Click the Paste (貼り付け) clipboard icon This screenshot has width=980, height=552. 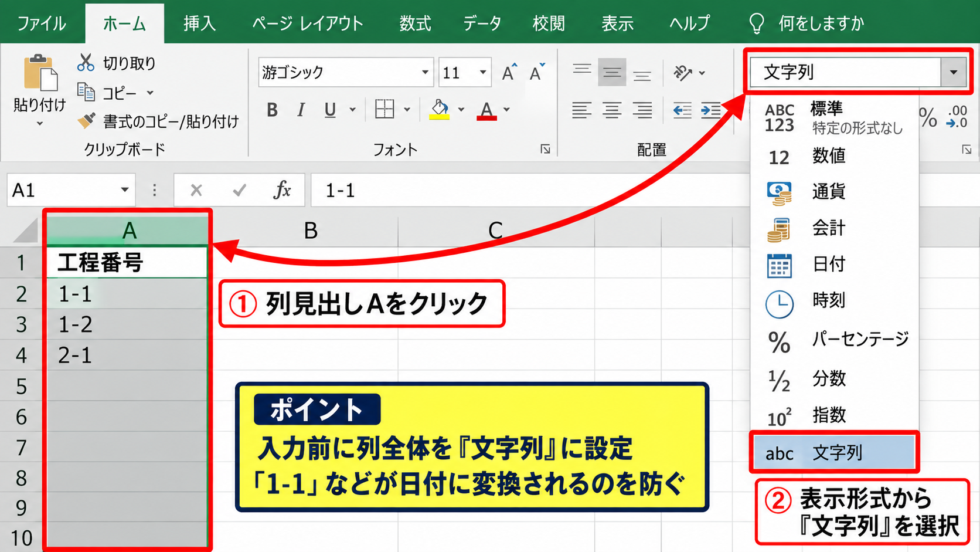(x=40, y=73)
